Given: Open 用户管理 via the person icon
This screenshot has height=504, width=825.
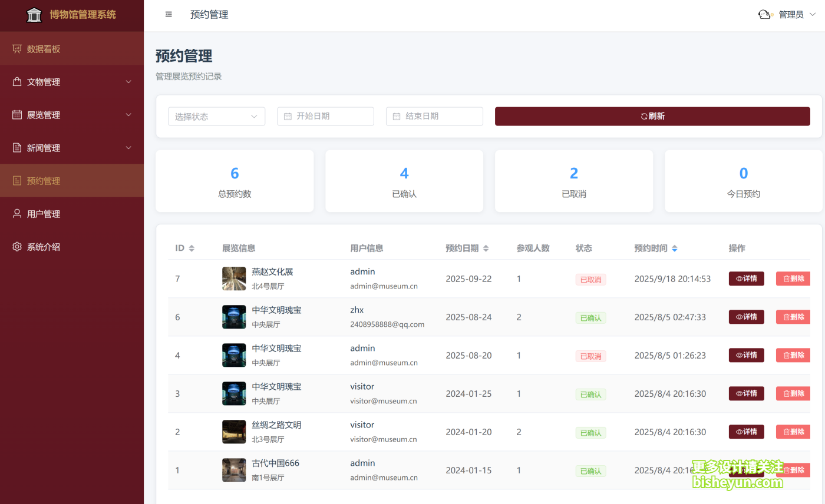Looking at the screenshot, I should pos(17,213).
